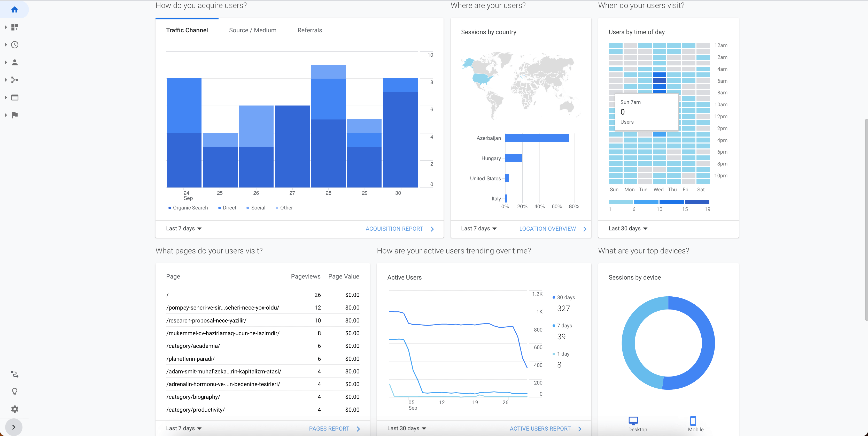Open Realtime clock icon

[14, 44]
